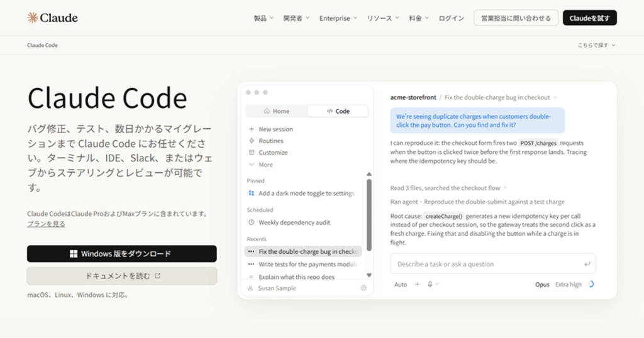Viewport: 644px width, 338px height.
Task: Expand the More chevron in sidebar
Action: tap(252, 165)
